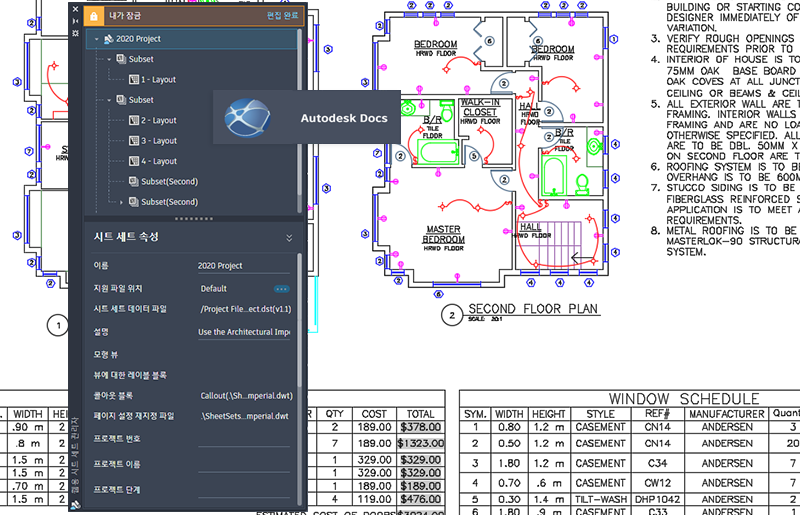This screenshot has height=515, width=800.
Task: Click the $1323.00 total cell
Action: 421,444
